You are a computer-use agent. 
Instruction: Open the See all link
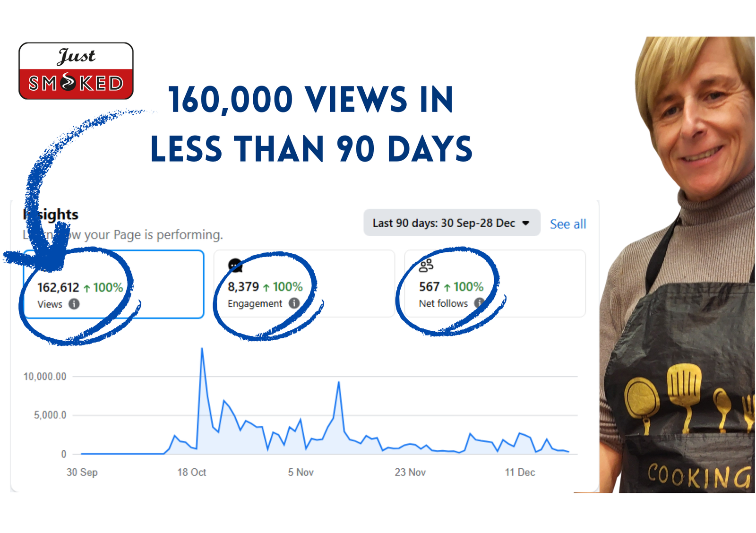click(x=568, y=224)
